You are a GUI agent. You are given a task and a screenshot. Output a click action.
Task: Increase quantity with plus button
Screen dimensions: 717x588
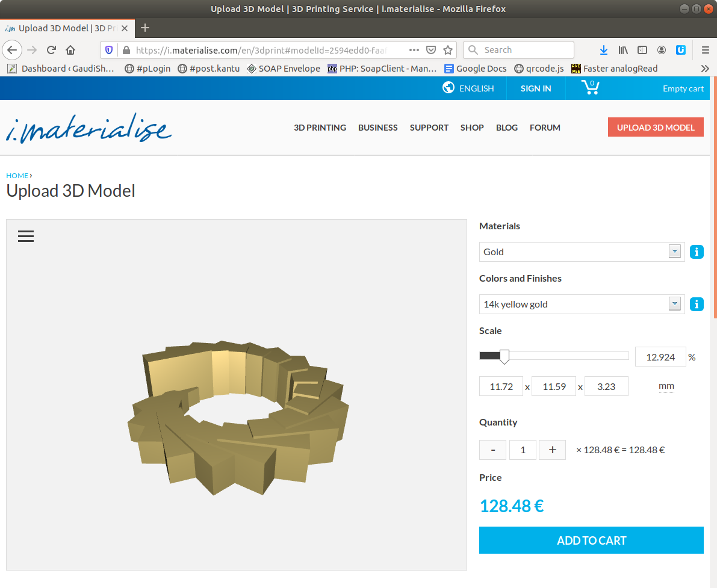[x=553, y=450]
